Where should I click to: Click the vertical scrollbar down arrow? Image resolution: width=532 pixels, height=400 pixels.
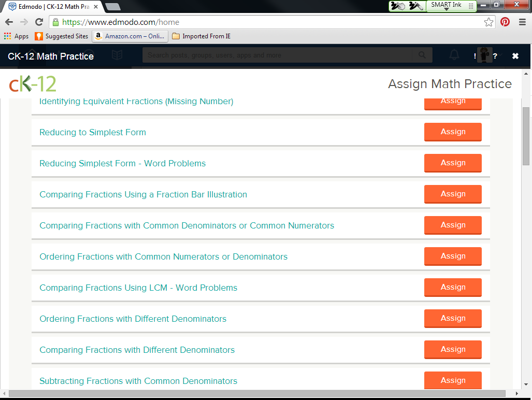pos(526,385)
